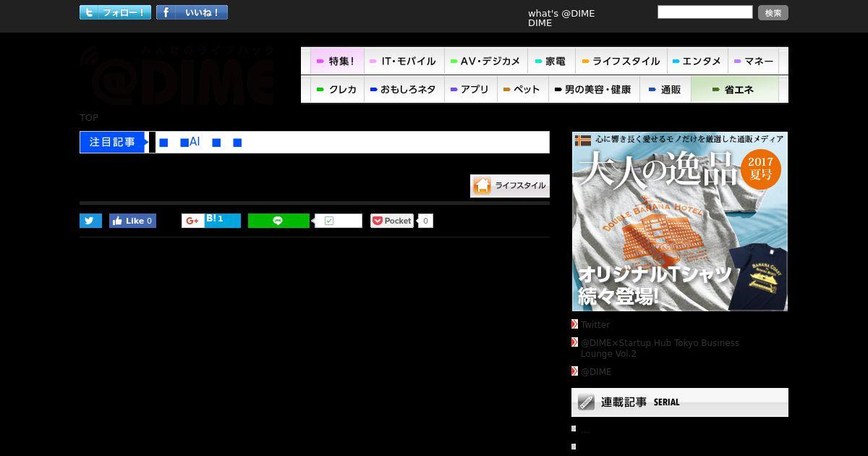
Task: Click the Facebook like button in header
Action: pos(192,12)
